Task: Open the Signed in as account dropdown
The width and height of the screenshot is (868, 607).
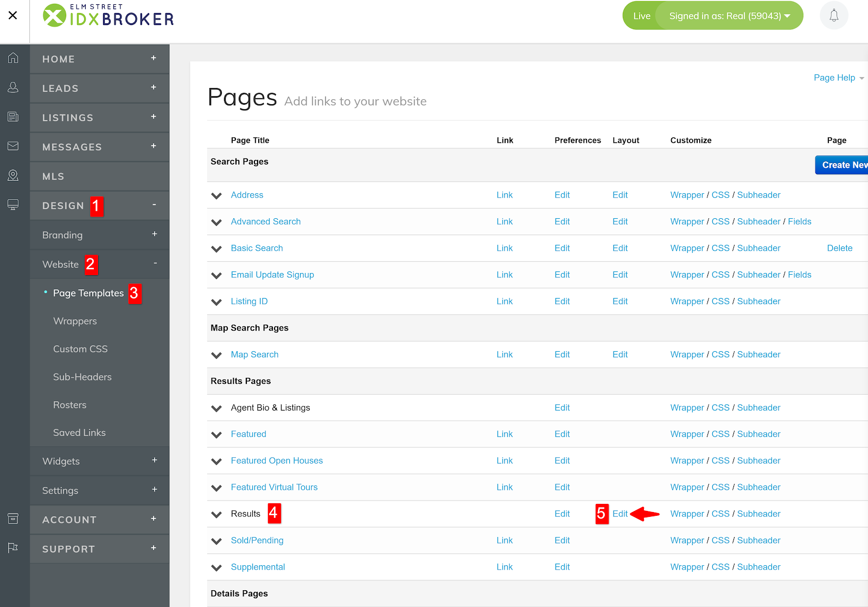Action: (x=729, y=16)
